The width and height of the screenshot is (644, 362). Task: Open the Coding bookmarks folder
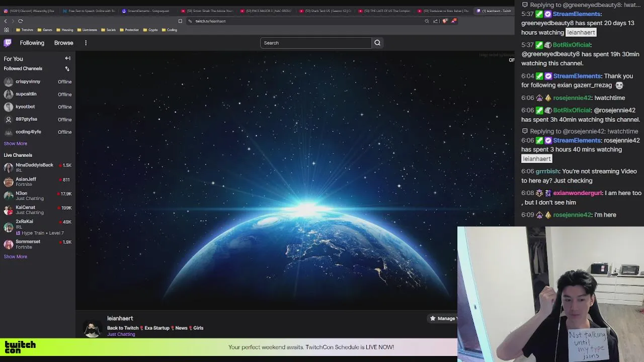coord(169,30)
